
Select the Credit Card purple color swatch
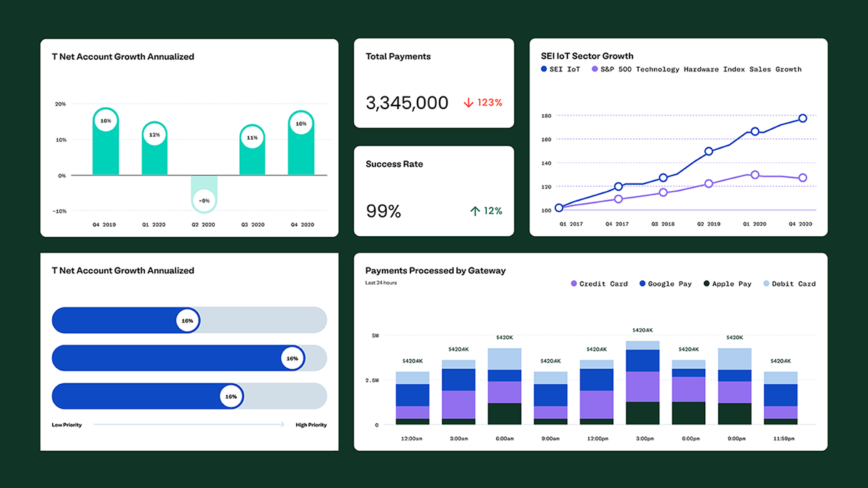click(574, 284)
